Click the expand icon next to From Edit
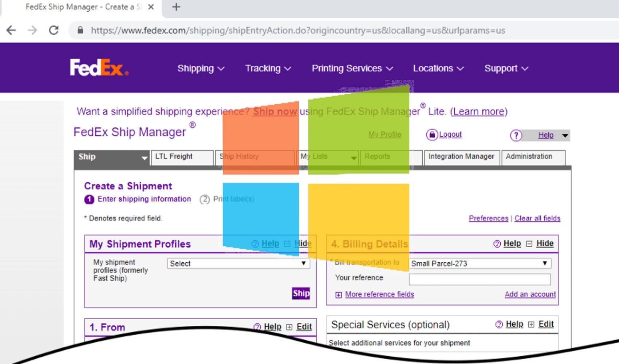This screenshot has width=619, height=364. (289, 327)
